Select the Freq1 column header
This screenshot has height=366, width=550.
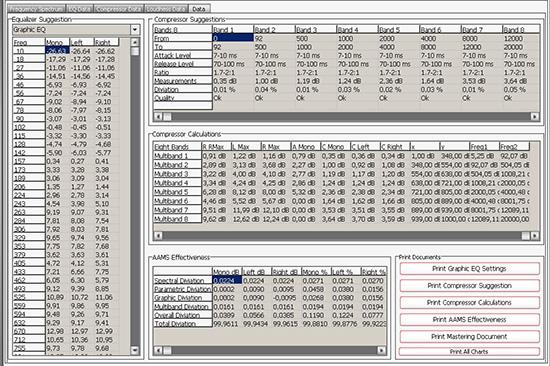(x=484, y=147)
